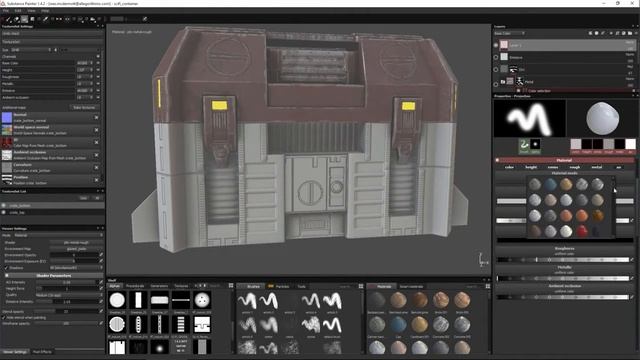Select the first texture set in the list
The image size is (640, 360).
52,206
